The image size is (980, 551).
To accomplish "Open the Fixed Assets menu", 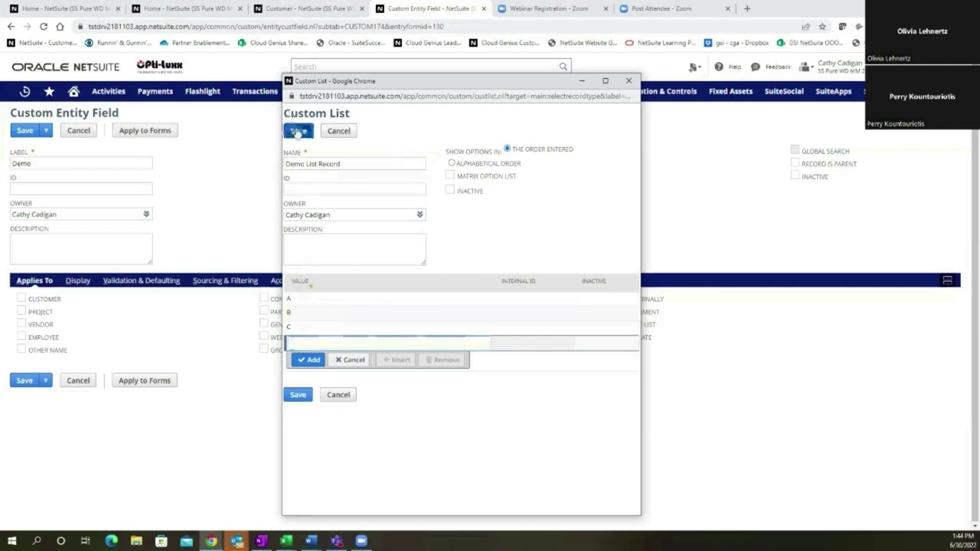I will (730, 91).
